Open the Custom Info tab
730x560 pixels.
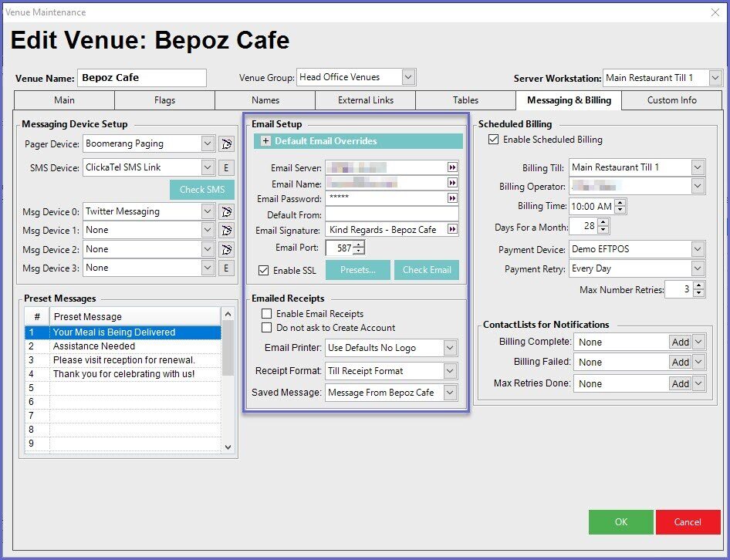pyautogui.click(x=671, y=100)
